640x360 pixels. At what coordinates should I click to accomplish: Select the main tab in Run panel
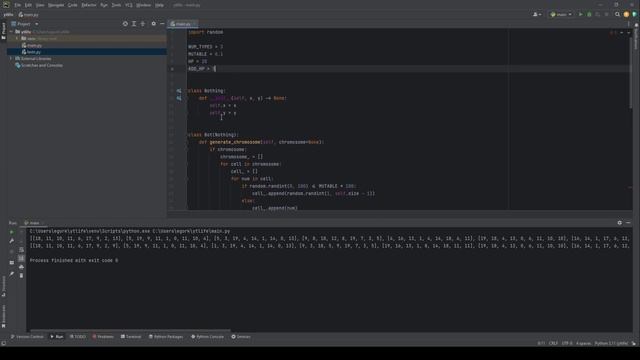point(33,223)
